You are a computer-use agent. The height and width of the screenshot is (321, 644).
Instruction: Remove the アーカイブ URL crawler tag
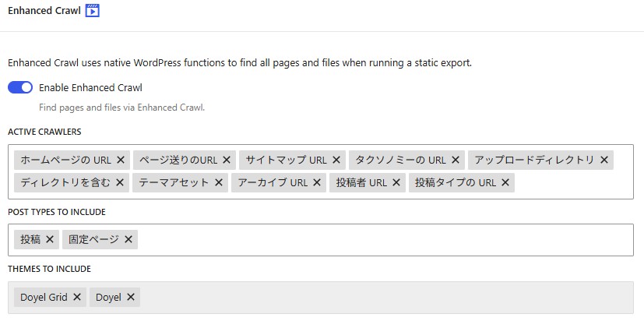point(317,182)
